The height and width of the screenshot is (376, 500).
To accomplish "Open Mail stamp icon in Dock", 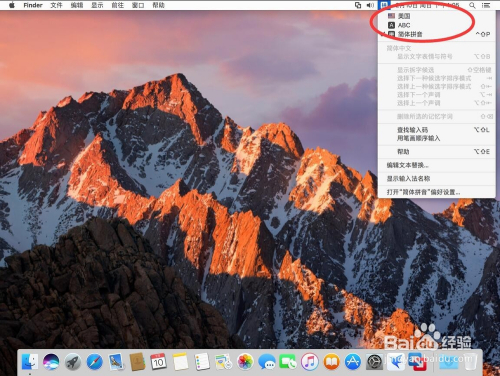I will tap(116, 362).
